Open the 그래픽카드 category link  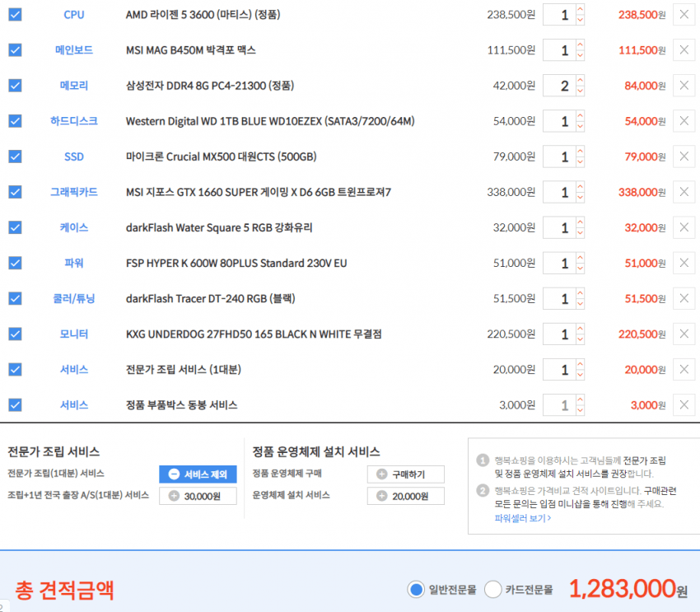tap(73, 192)
